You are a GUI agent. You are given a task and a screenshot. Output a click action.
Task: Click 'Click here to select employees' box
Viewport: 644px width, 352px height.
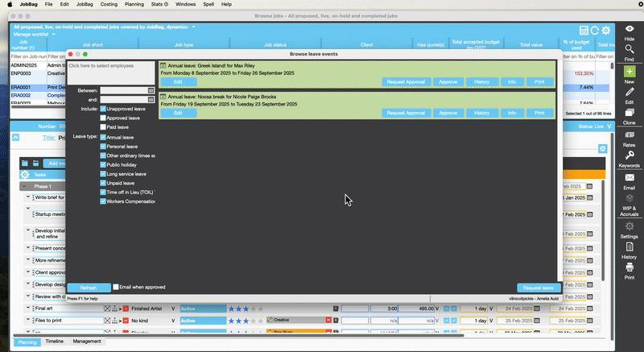click(x=111, y=73)
